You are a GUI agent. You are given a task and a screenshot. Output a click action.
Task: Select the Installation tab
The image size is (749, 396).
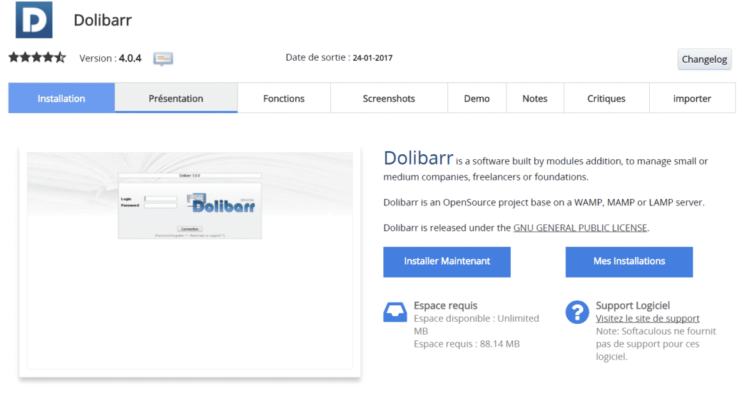[62, 98]
